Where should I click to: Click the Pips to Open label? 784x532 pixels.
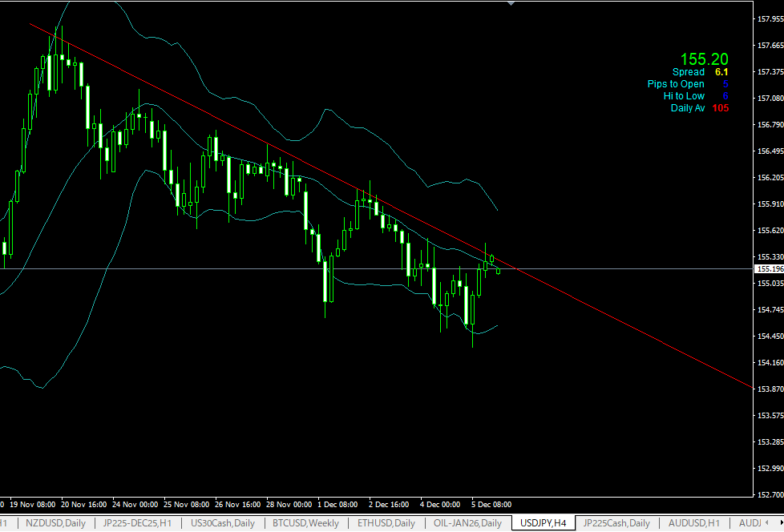(x=676, y=84)
